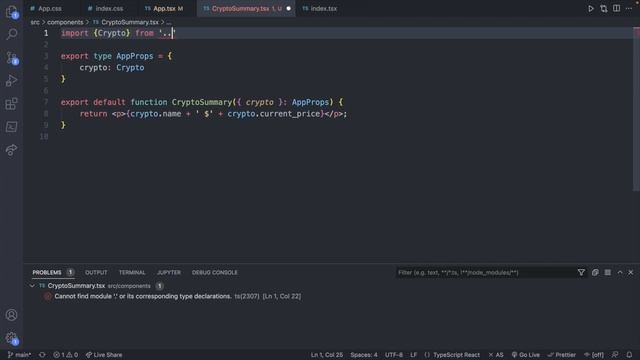
Task: Open the JUPYTER panel tab
Action: [169, 272]
